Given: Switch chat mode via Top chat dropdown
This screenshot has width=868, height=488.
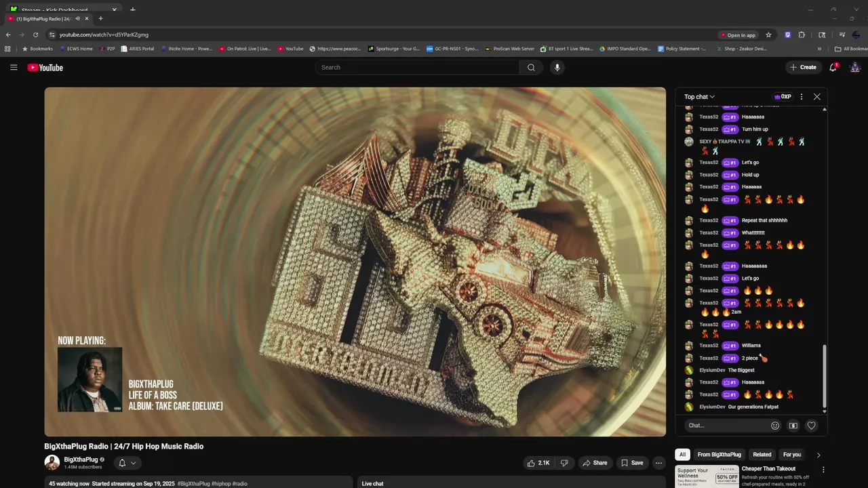Looking at the screenshot, I should click(x=699, y=97).
